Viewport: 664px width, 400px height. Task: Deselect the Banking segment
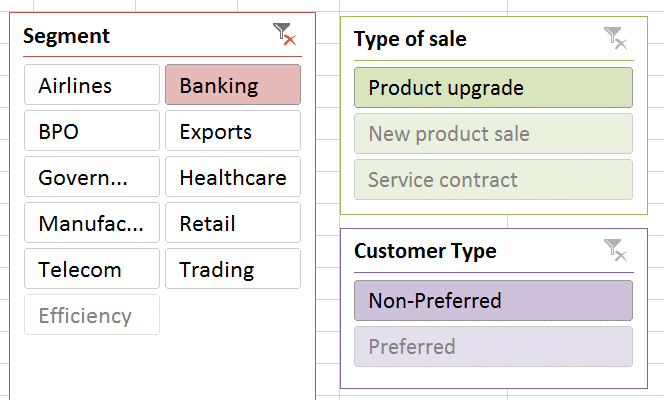tap(233, 86)
